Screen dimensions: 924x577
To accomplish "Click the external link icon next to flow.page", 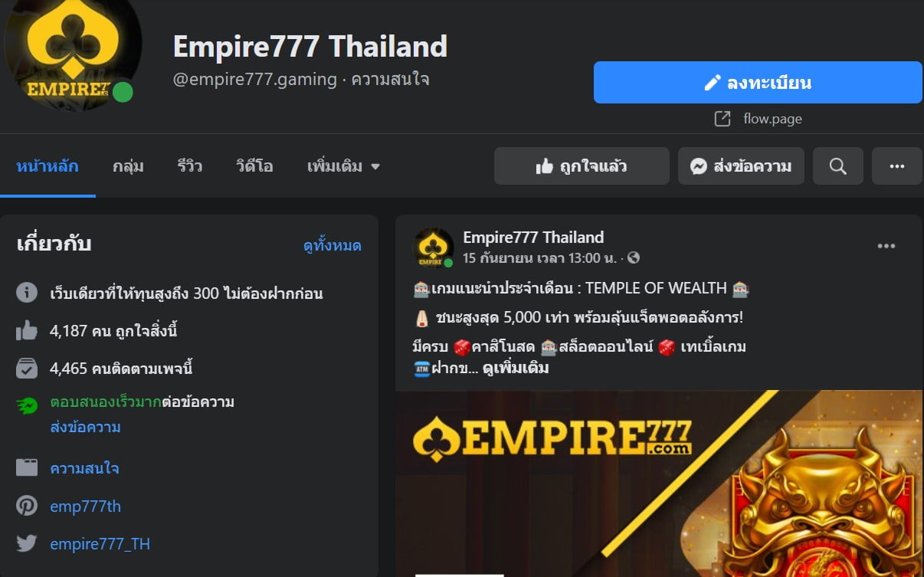I will (x=722, y=119).
